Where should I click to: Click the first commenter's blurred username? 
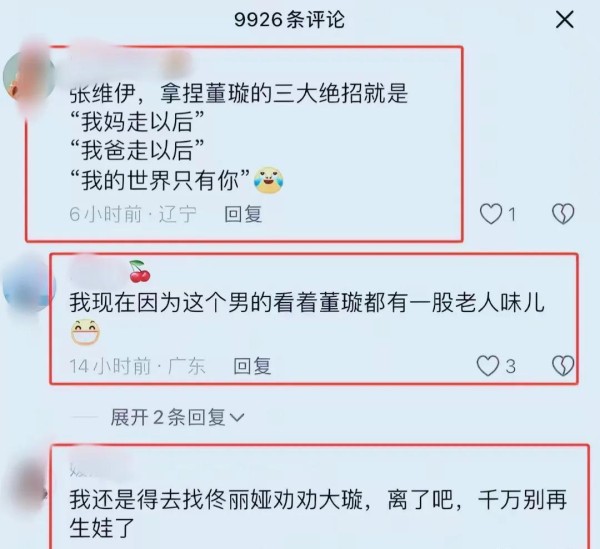[x=130, y=63]
